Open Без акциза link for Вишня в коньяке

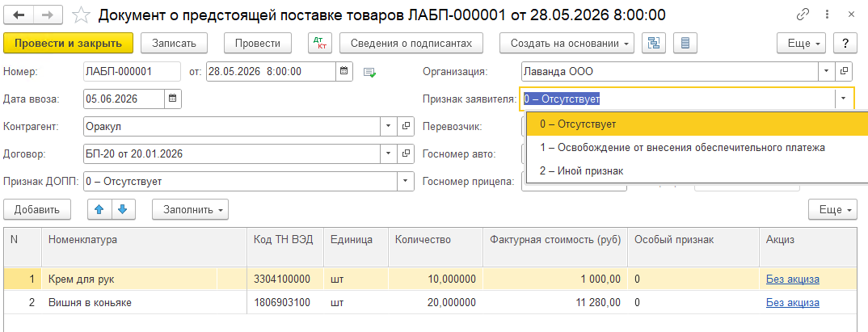[x=793, y=303]
